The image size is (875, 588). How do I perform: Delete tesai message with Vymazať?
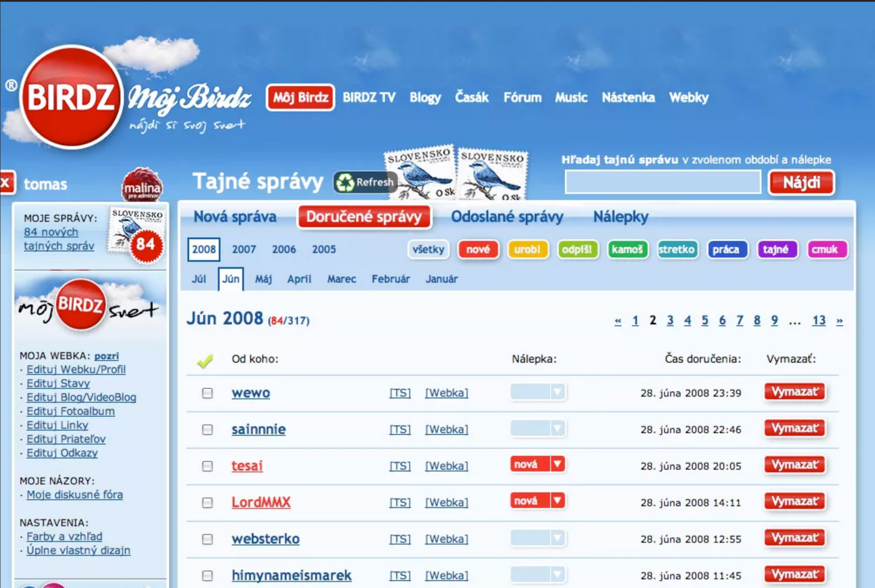click(x=795, y=465)
